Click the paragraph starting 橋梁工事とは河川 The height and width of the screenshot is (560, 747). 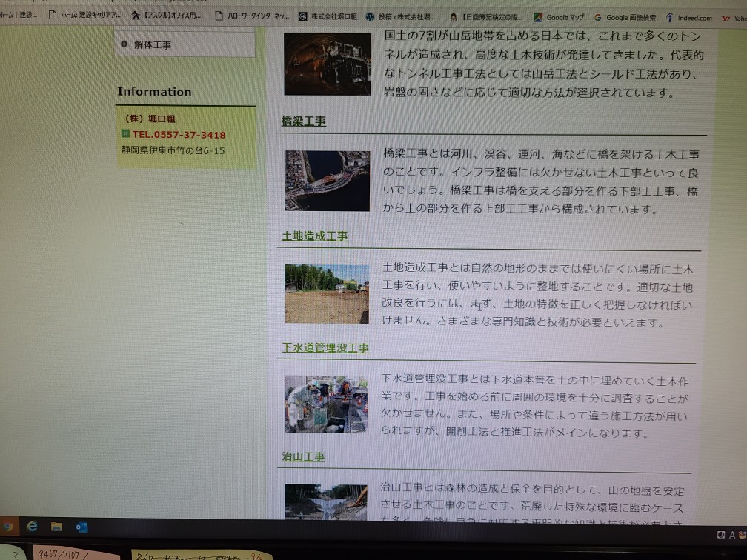click(x=541, y=181)
